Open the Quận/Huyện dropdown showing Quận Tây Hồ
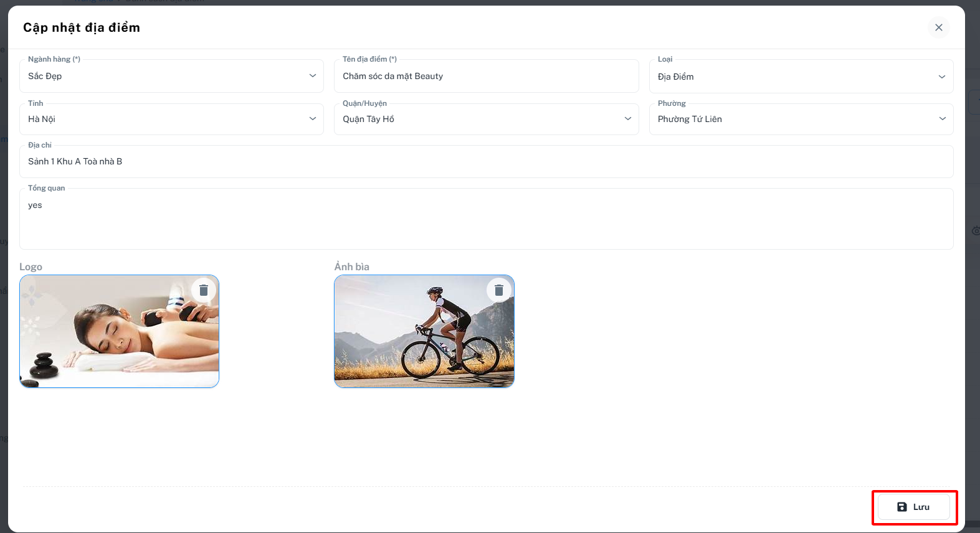 (x=487, y=119)
